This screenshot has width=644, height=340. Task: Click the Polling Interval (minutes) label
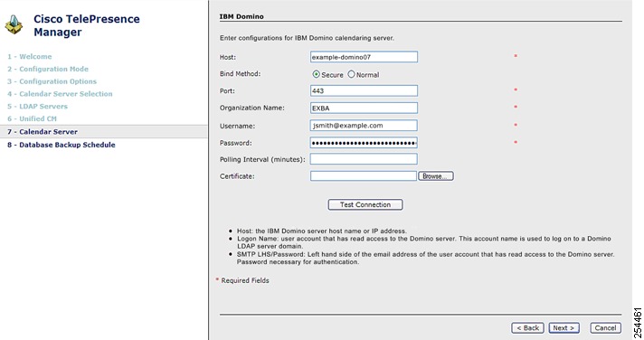262,159
